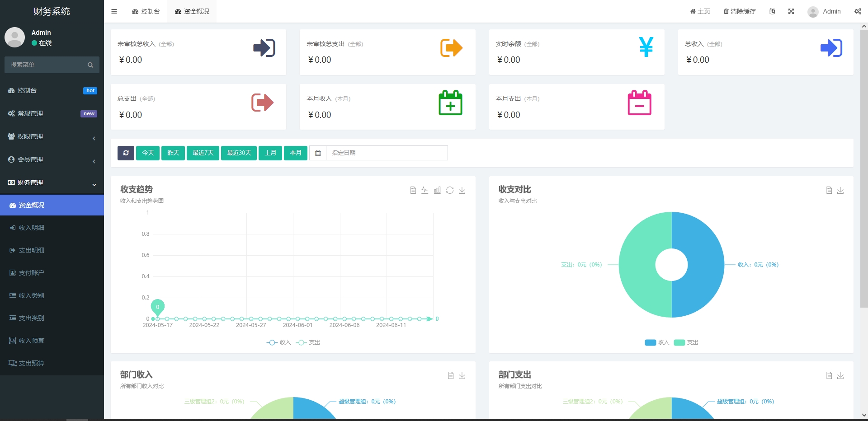868x421 pixels.
Task: Click 清除缓存 in the top bar
Action: pyautogui.click(x=740, y=11)
